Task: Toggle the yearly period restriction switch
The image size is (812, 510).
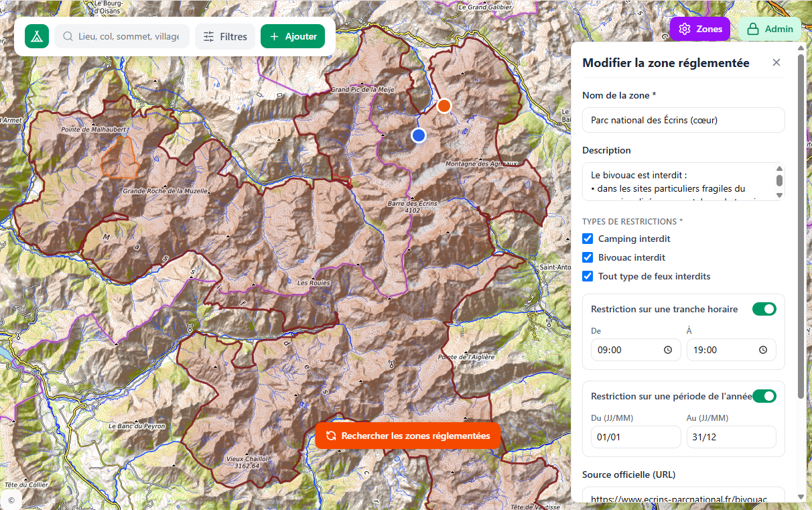Action: point(764,396)
